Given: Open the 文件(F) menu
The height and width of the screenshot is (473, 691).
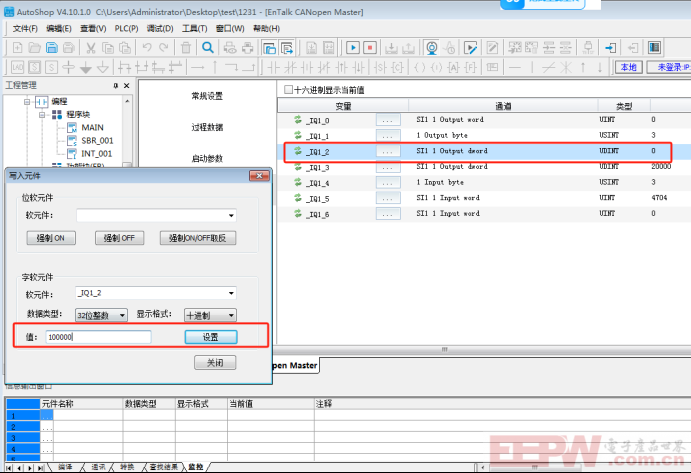Looking at the screenshot, I should click(x=25, y=29).
